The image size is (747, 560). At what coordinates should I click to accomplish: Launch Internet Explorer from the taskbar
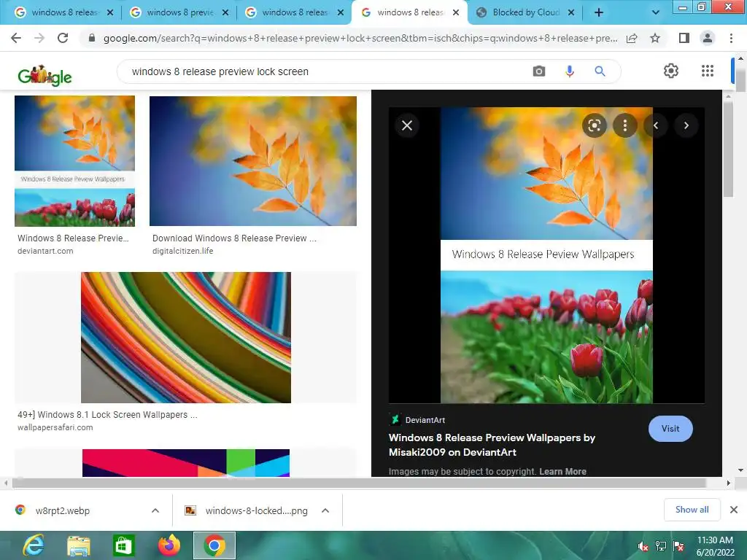click(x=34, y=545)
